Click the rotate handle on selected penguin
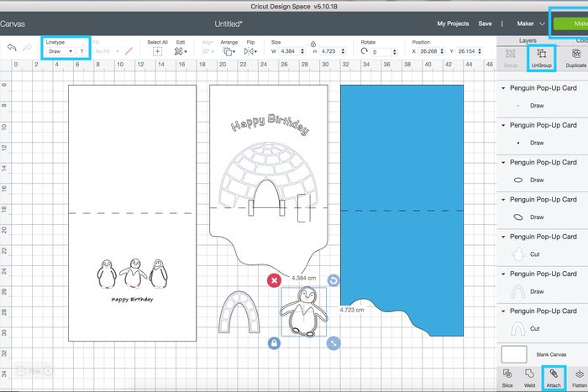This screenshot has width=588, height=392. click(x=333, y=280)
